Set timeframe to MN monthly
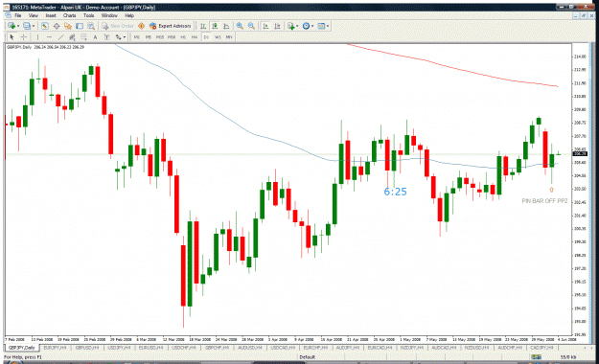599x364 pixels. (229, 37)
